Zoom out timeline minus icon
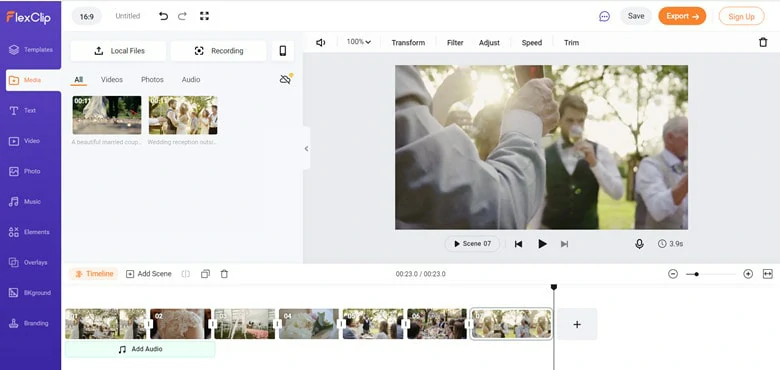Screen dimensions: 780x370 673,274
